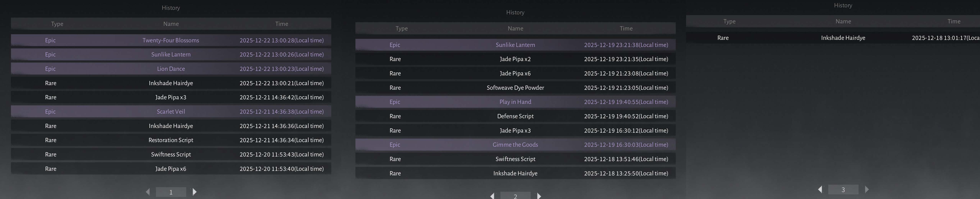Click the timestamp 2025-12-19 21:23:05
The width and height of the screenshot is (980, 199).
pyautogui.click(x=626, y=88)
